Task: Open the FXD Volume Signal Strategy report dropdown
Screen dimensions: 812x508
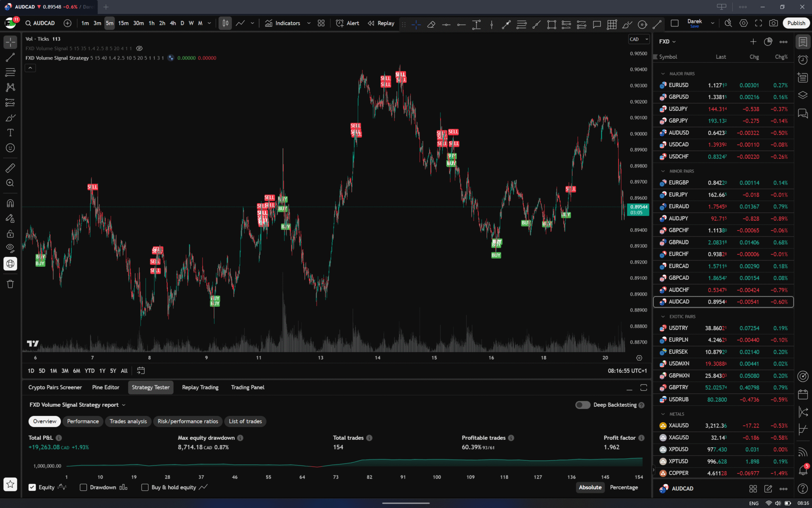Action: click(x=124, y=404)
